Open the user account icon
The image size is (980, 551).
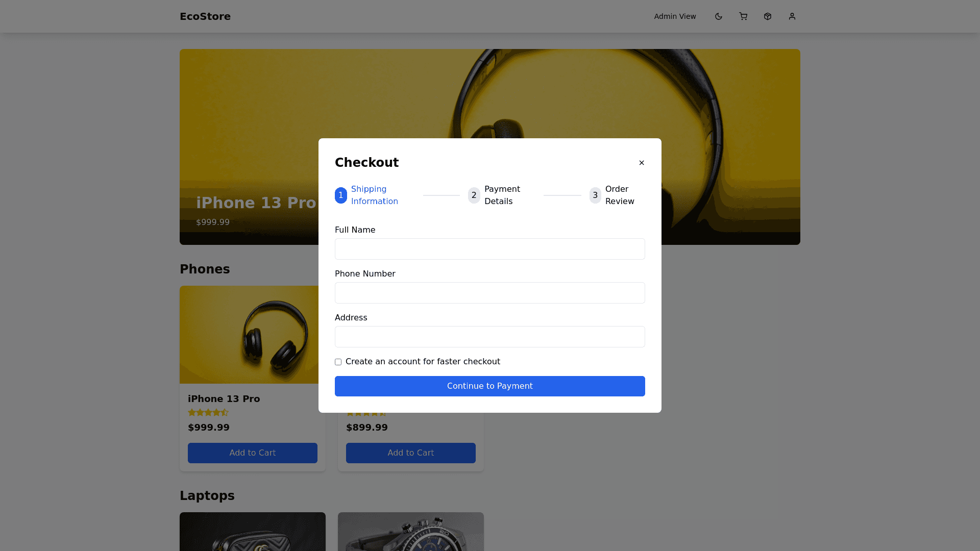pyautogui.click(x=792, y=16)
